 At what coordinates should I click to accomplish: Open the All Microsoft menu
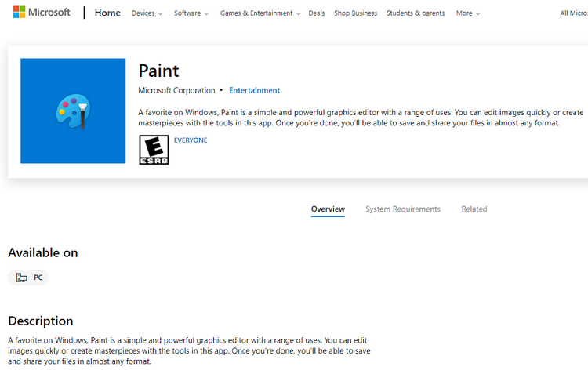[x=574, y=13]
